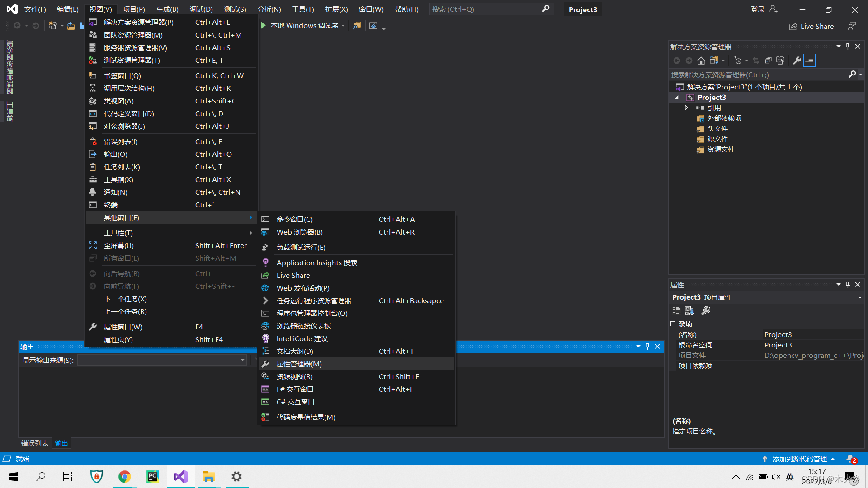Viewport: 868px width, 488px height.
Task: Pin the 属性 properties panel
Action: (x=848, y=285)
